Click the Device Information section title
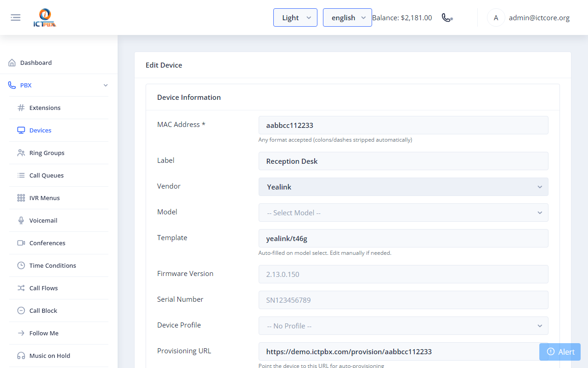Viewport: 588px width, 368px height. pos(189,98)
